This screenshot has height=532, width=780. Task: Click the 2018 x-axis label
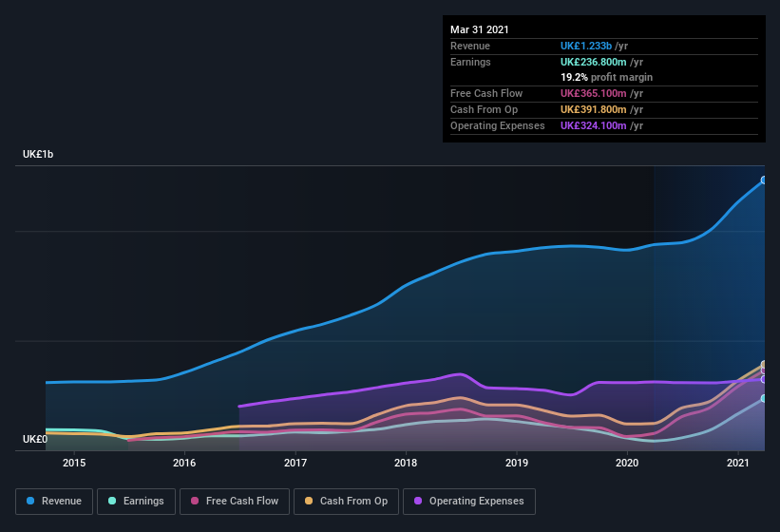coord(406,463)
